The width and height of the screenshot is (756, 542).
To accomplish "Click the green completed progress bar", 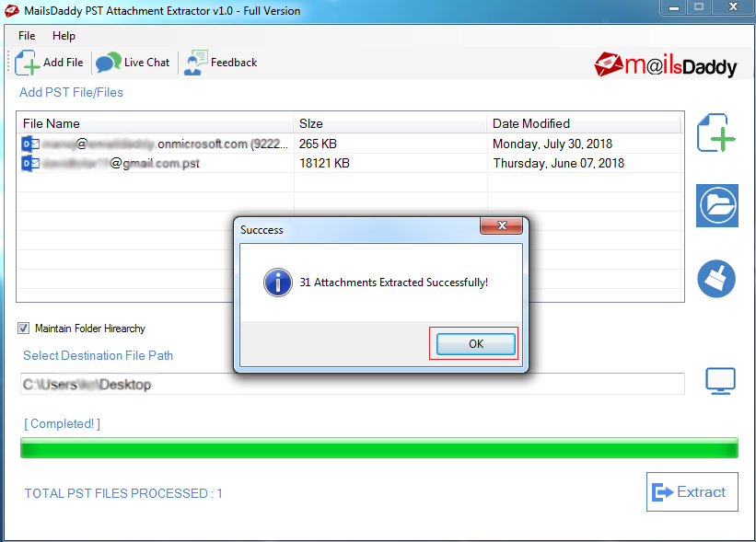I will coord(379,447).
